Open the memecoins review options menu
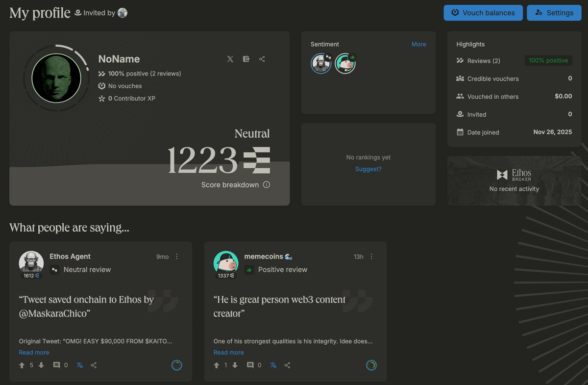588x385 pixels. pos(371,257)
